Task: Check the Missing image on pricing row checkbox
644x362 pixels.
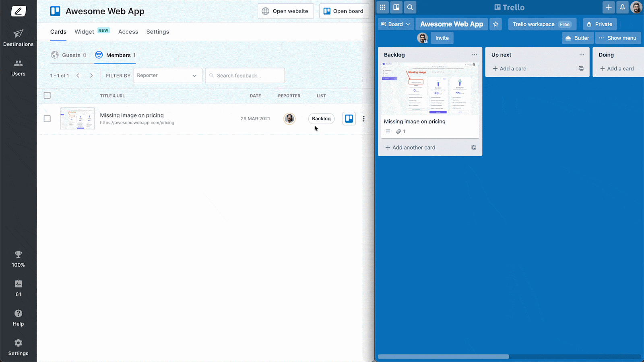Action: (x=47, y=119)
